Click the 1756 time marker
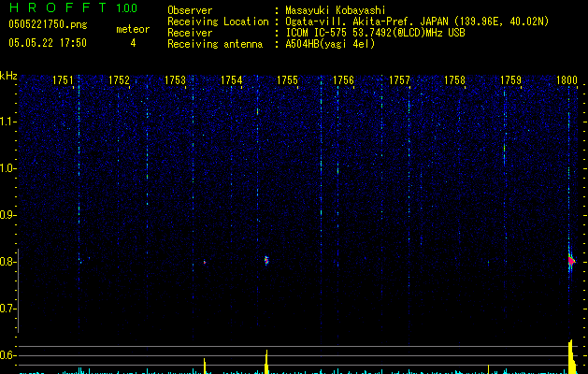This screenshot has height=374, width=588. pos(343,80)
